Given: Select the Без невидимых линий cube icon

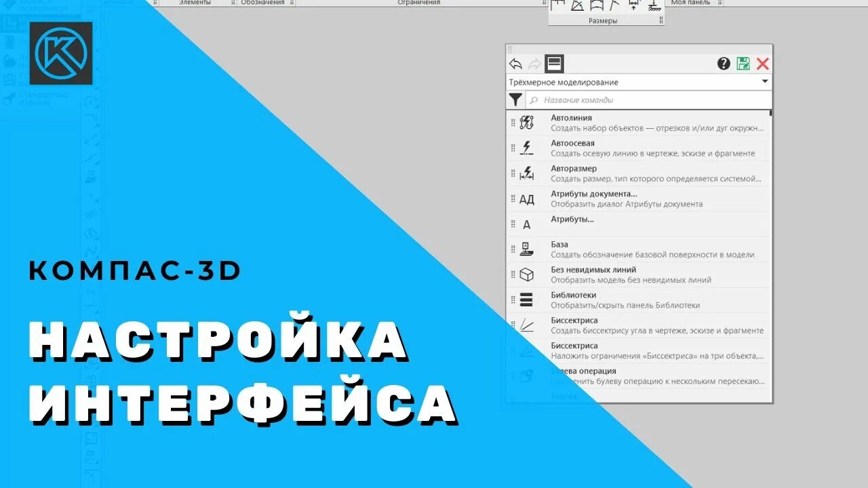Looking at the screenshot, I should coord(527,274).
